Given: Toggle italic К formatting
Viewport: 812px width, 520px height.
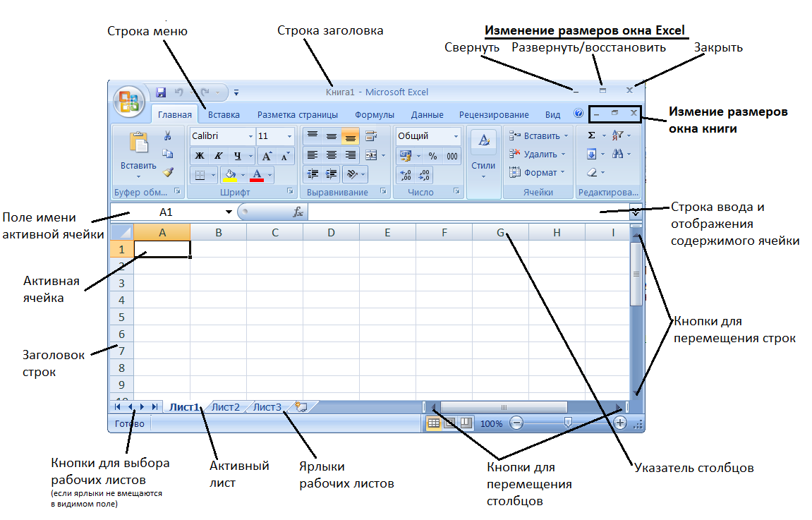Looking at the screenshot, I should 218,155.
